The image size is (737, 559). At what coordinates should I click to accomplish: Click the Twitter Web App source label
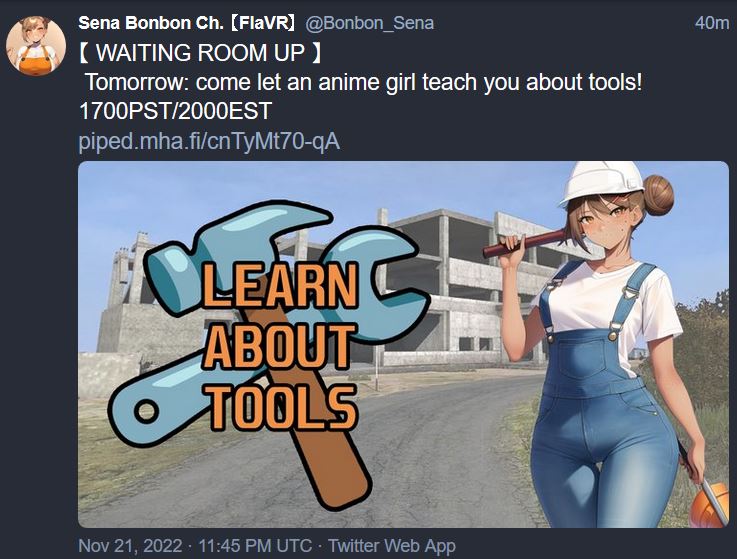pos(392,546)
